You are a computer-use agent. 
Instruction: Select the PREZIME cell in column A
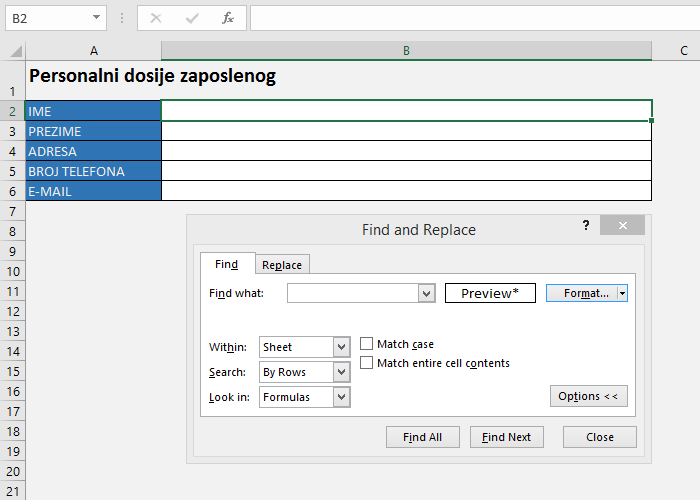click(94, 131)
